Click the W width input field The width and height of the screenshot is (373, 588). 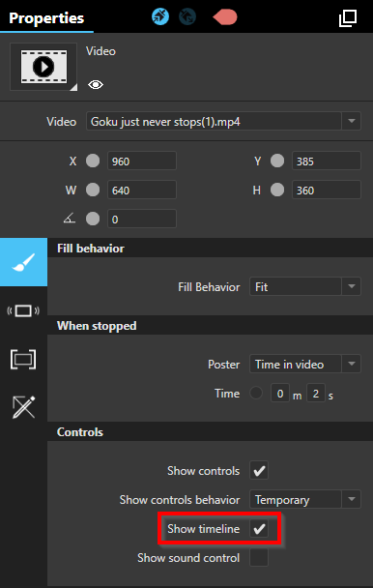(142, 190)
